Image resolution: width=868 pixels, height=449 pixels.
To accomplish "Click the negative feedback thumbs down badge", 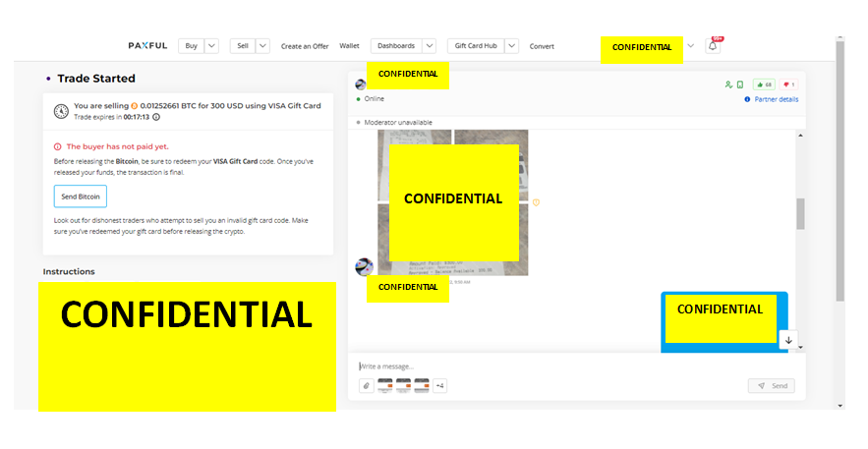I will point(788,84).
